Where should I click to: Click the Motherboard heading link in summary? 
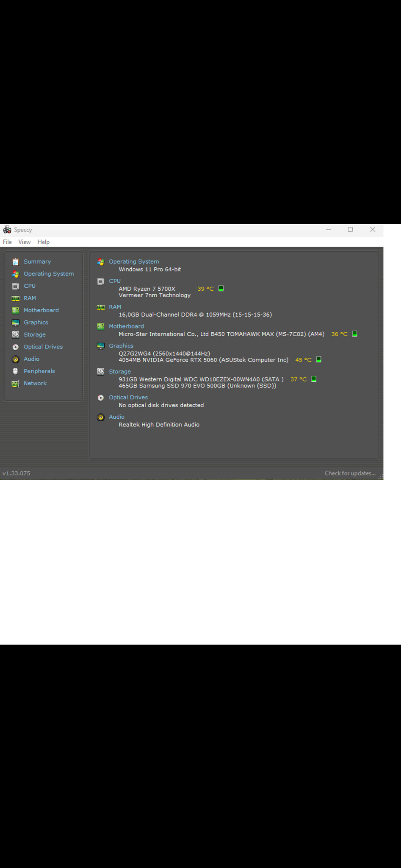click(x=126, y=326)
